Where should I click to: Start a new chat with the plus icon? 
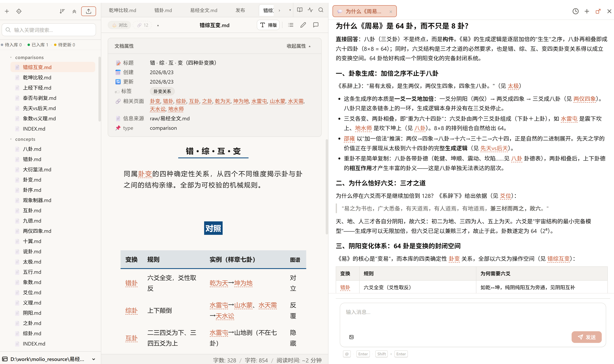point(587,11)
